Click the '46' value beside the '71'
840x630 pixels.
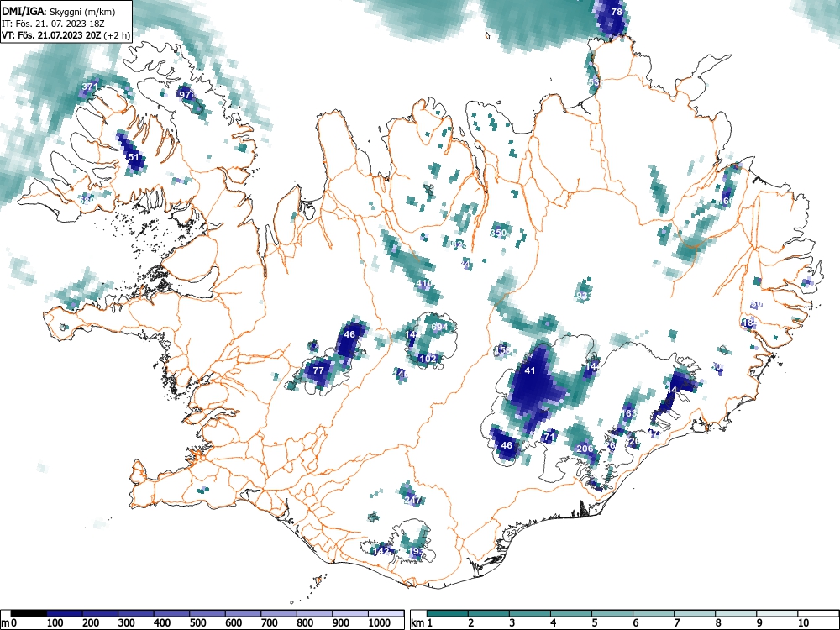tap(507, 445)
